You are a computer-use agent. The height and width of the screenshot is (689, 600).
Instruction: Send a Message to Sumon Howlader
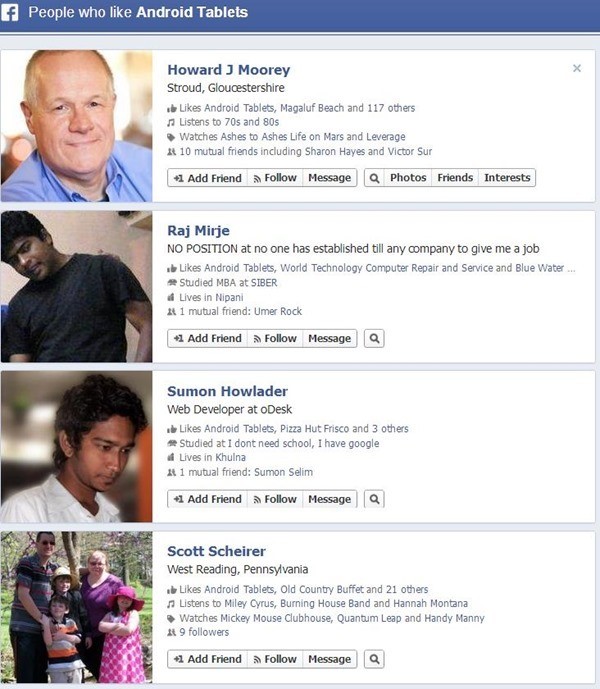click(x=330, y=499)
